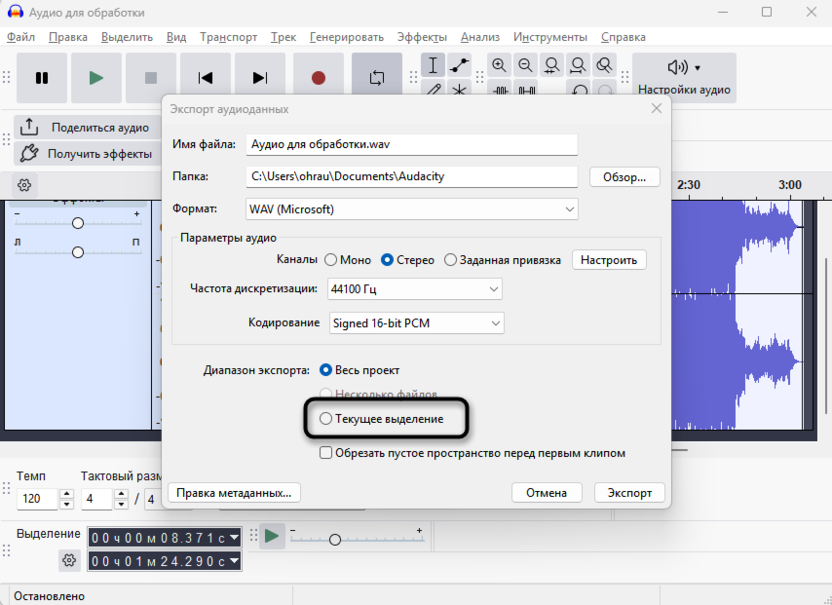Choose Текущее выделение export range
Screen dimensions: 832x605
tap(326, 419)
